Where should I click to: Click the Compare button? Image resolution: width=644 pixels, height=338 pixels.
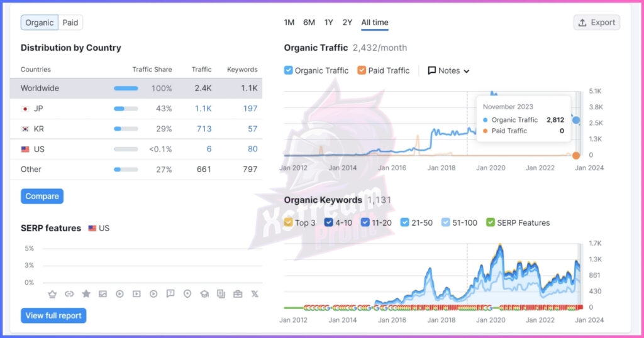[x=42, y=196]
